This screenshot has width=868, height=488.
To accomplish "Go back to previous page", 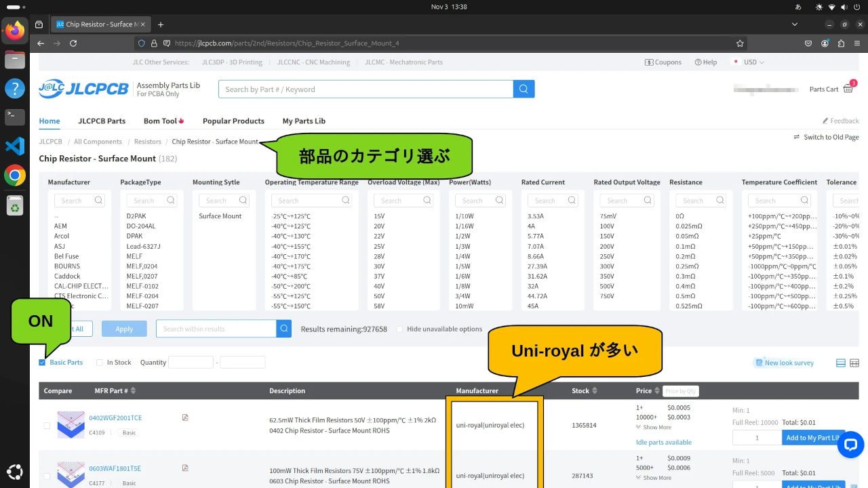I will (x=41, y=43).
